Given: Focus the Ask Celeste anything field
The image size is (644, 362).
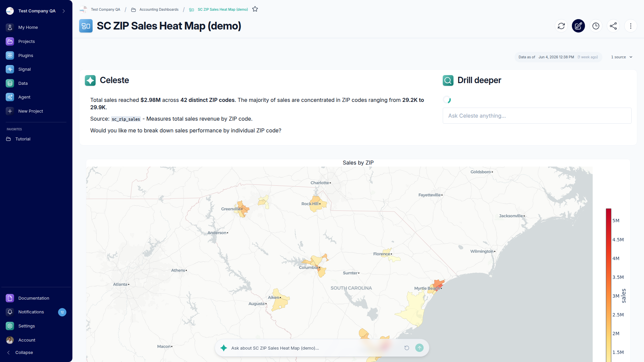Looking at the screenshot, I should 537,116.
